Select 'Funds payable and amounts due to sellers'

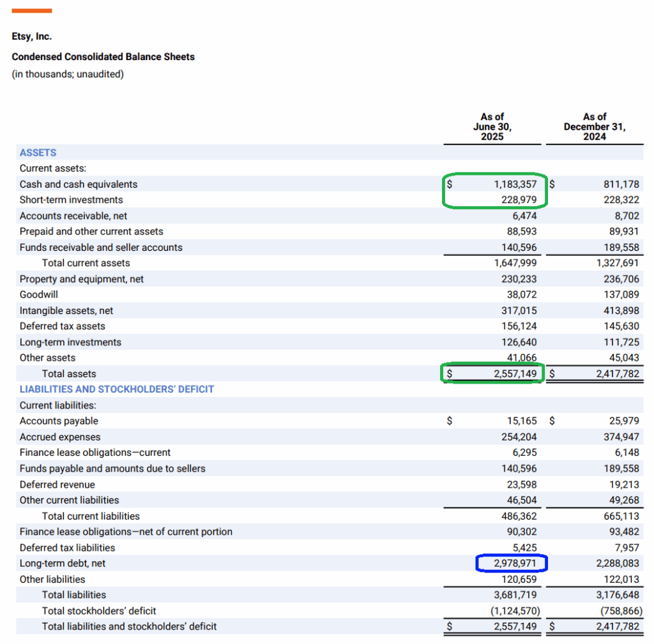112,468
